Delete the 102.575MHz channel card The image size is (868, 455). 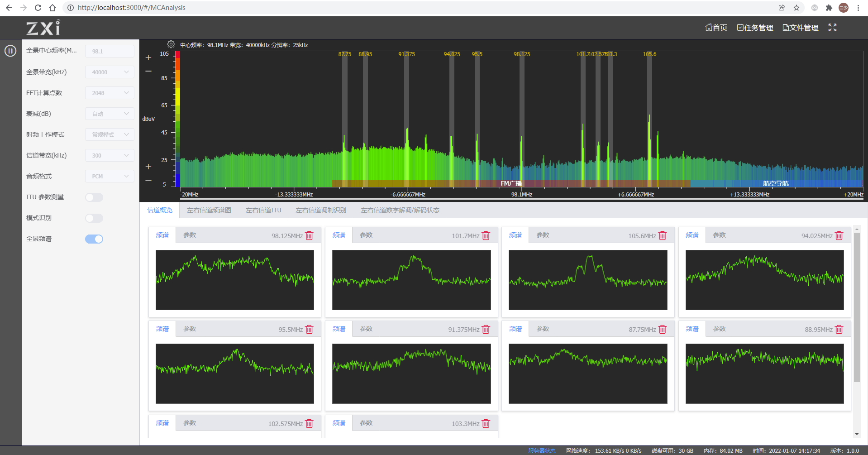click(310, 423)
